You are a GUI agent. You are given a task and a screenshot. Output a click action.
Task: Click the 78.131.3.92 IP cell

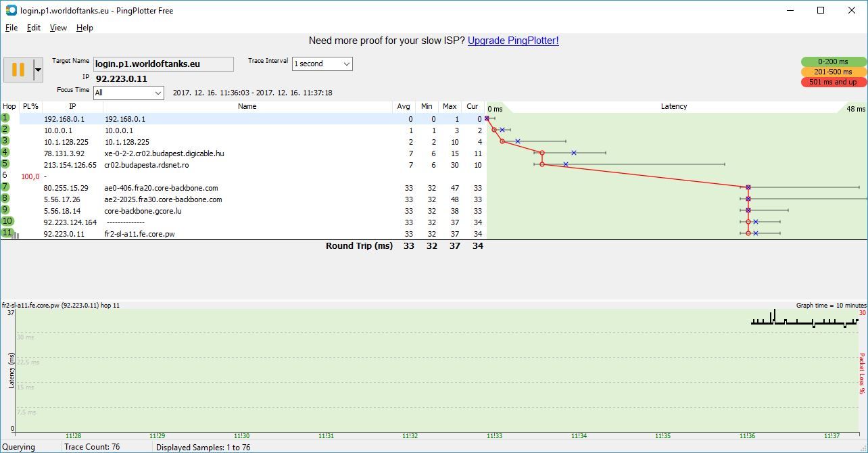(x=64, y=153)
